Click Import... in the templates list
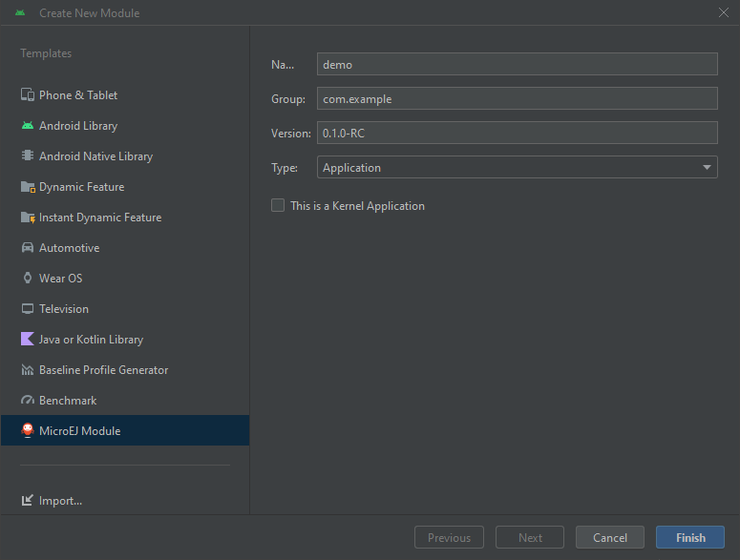740x560 pixels. [x=60, y=500]
